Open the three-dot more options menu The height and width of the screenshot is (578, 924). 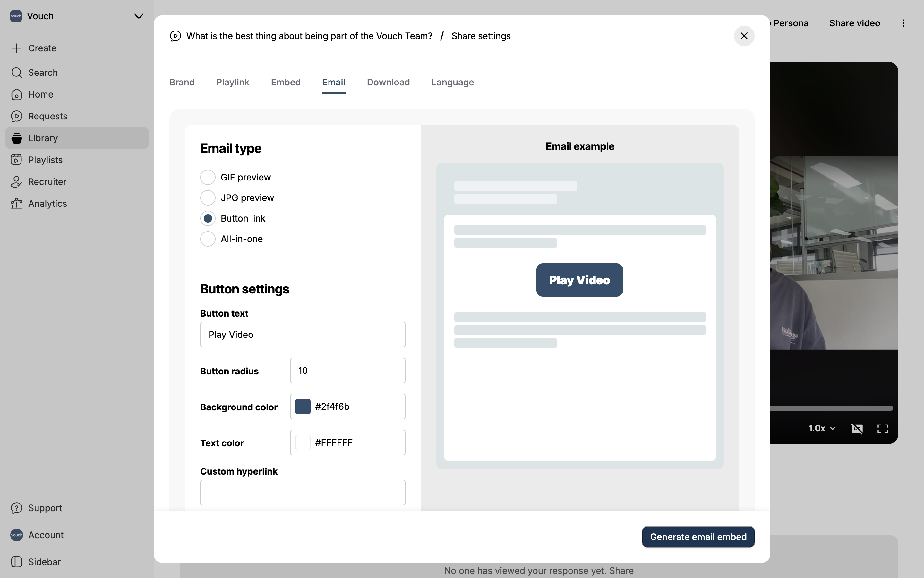click(903, 23)
